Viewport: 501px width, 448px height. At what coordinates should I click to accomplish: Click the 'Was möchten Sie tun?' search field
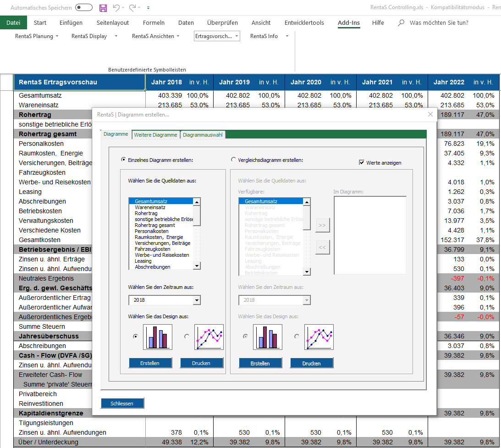[x=439, y=22]
